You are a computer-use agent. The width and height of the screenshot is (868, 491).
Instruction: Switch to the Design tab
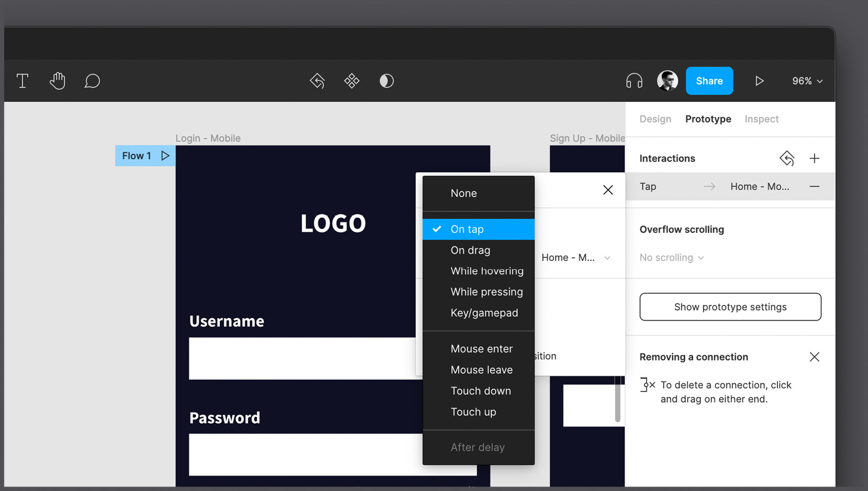point(655,119)
